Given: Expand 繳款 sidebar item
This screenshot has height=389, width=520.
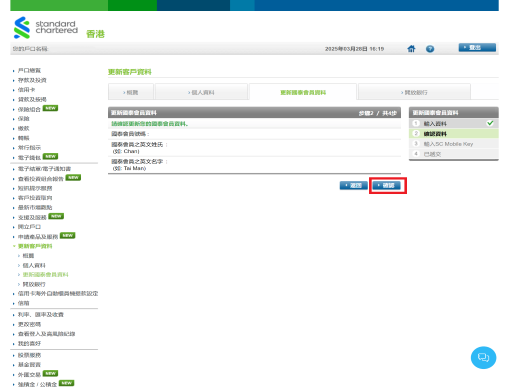Looking at the screenshot, I should (24, 128).
